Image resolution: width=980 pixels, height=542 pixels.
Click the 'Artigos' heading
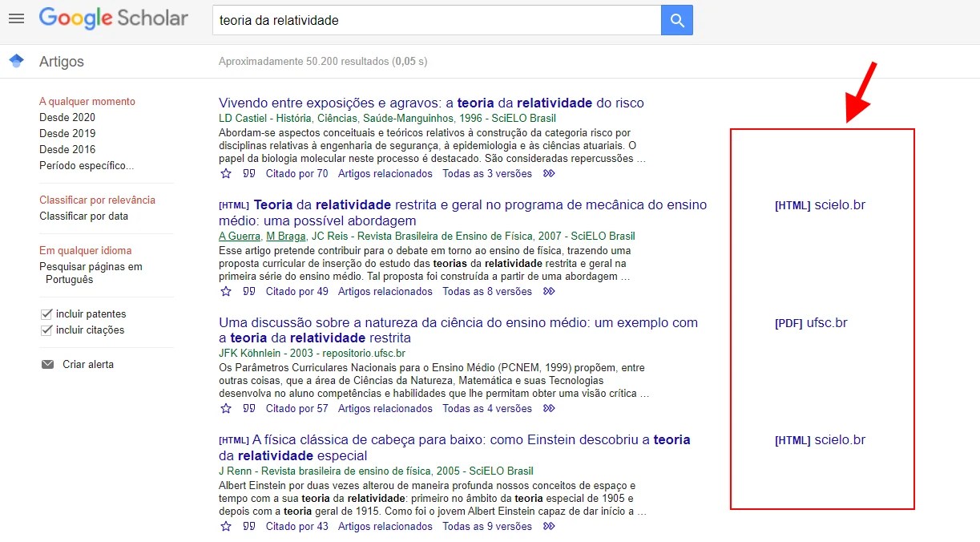pyautogui.click(x=61, y=61)
